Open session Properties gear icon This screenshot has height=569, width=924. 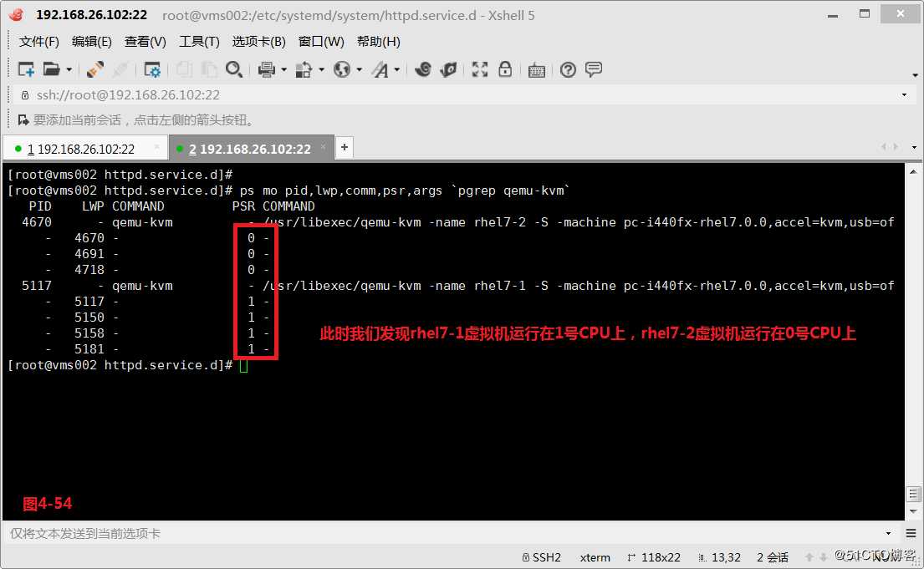click(x=152, y=69)
